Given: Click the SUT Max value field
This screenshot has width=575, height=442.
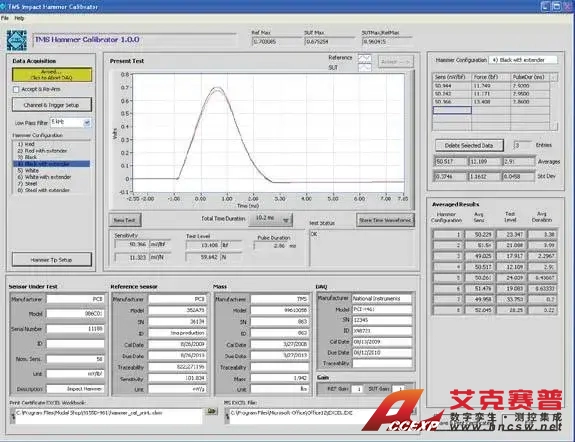Looking at the screenshot, I should [x=329, y=42].
